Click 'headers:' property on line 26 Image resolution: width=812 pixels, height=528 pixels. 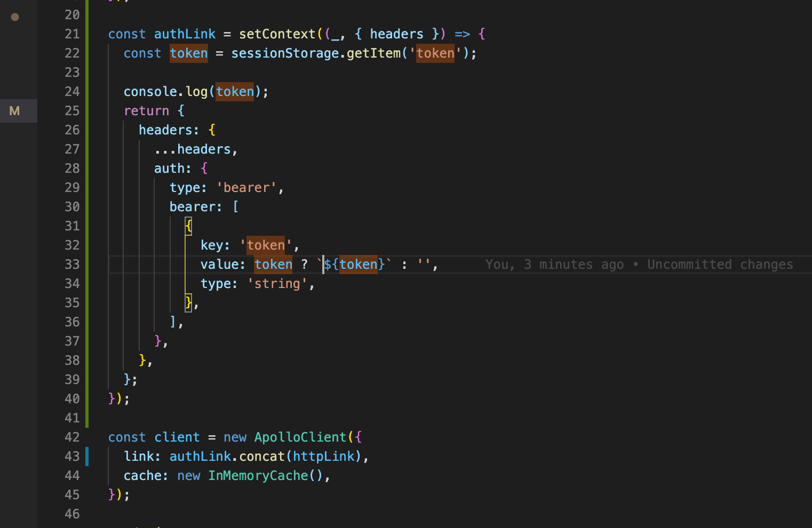click(x=169, y=130)
